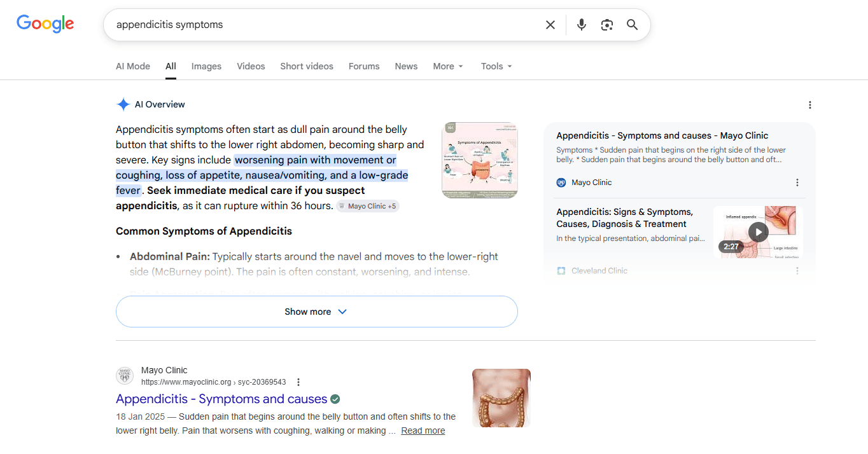
Task: Play the 2:27 Cleveland Clinic video
Action: point(758,232)
